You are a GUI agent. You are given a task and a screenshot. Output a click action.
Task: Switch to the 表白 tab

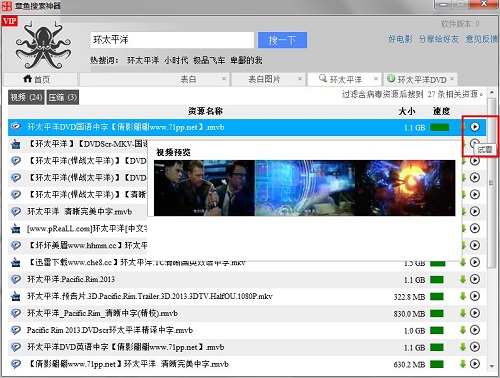(x=155, y=79)
